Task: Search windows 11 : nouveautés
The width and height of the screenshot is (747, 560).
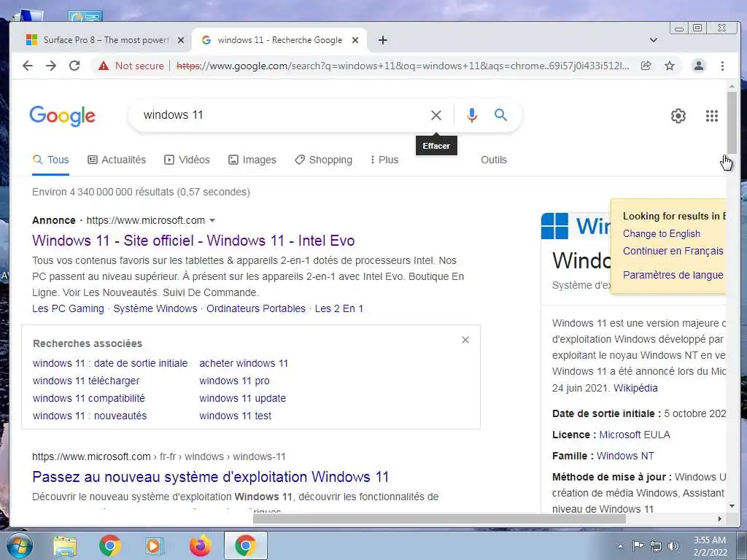Action: (x=90, y=416)
